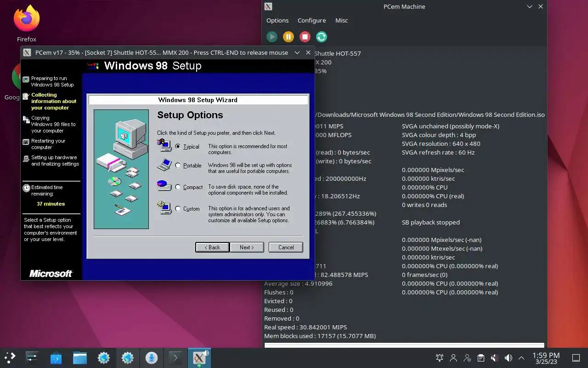The image size is (588, 368).
Task: Open the Firefox desktop icon
Action: point(27,24)
